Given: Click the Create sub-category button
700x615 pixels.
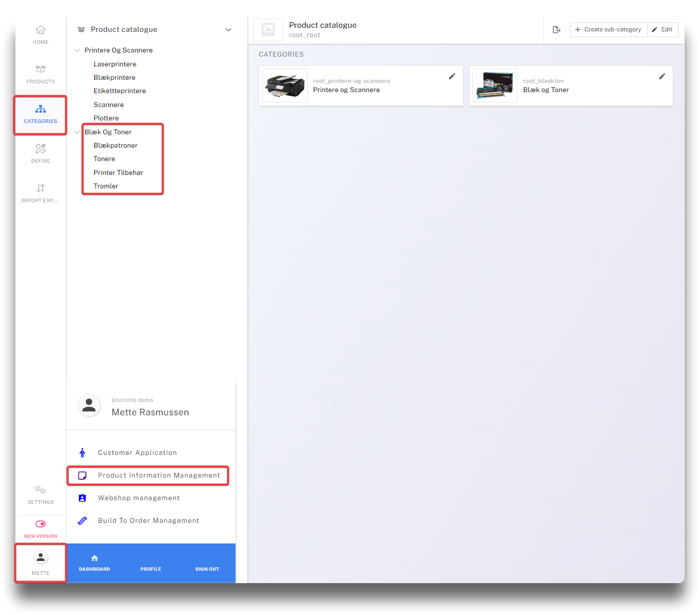Looking at the screenshot, I should [x=608, y=30].
